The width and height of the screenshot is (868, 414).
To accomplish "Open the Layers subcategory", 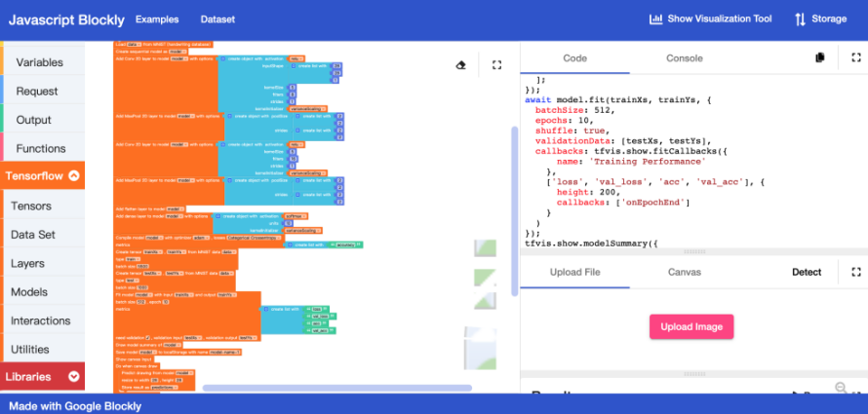I will [44, 263].
